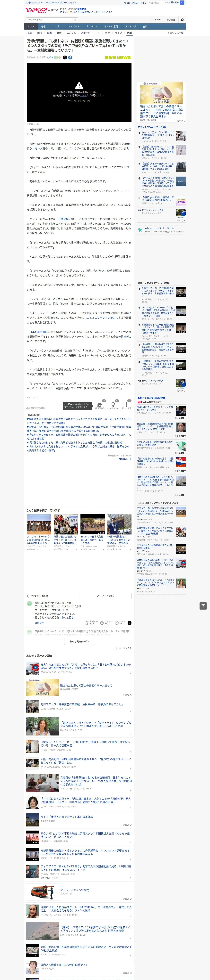The height and width of the screenshot is (980, 210).
Task: Open Yahoo!ニュース オリジナル banner
Action: (161, 230)
